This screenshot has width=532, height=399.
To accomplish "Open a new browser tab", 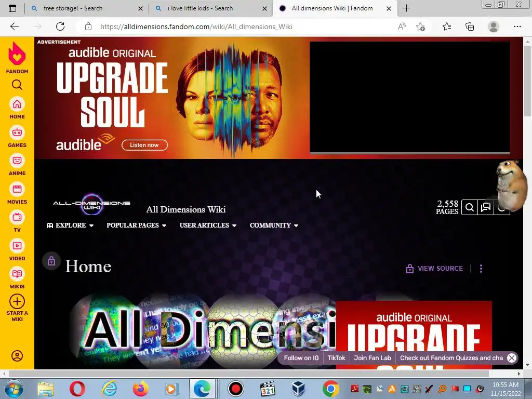I will [x=406, y=8].
